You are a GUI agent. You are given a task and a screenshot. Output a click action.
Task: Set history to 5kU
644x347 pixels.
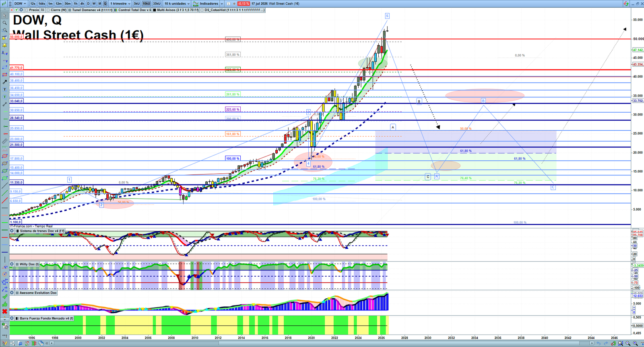point(137,4)
